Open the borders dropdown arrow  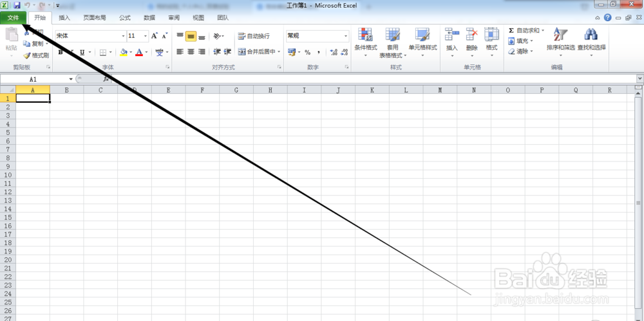(111, 52)
